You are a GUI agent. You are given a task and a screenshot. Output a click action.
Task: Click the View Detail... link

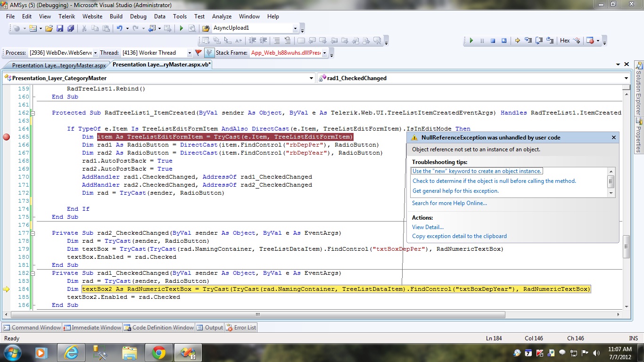click(x=428, y=227)
